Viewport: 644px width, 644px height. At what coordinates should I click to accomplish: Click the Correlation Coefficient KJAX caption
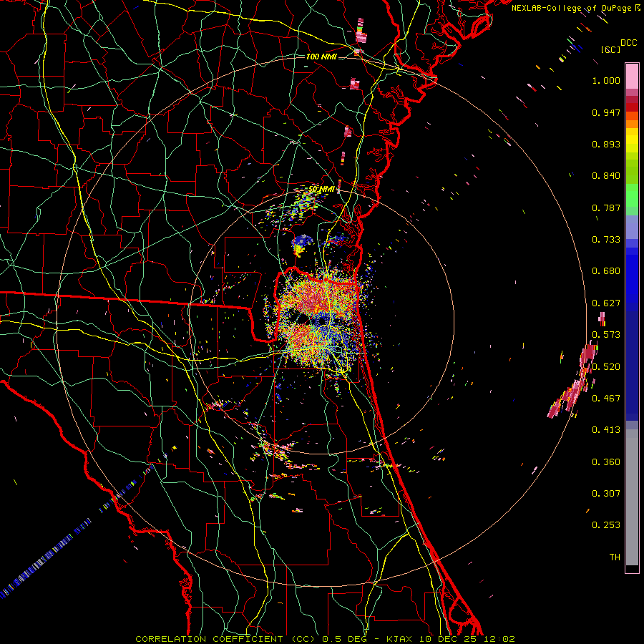coord(325,639)
